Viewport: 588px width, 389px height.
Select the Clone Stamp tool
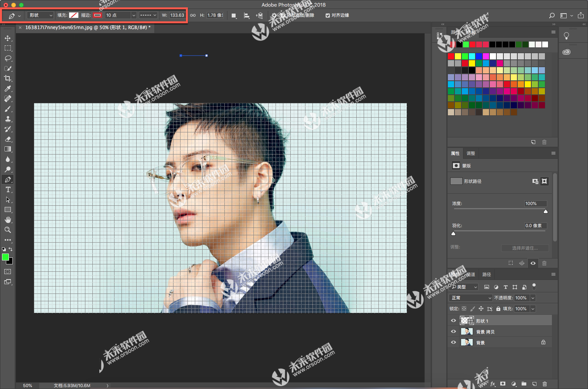pyautogui.click(x=8, y=119)
